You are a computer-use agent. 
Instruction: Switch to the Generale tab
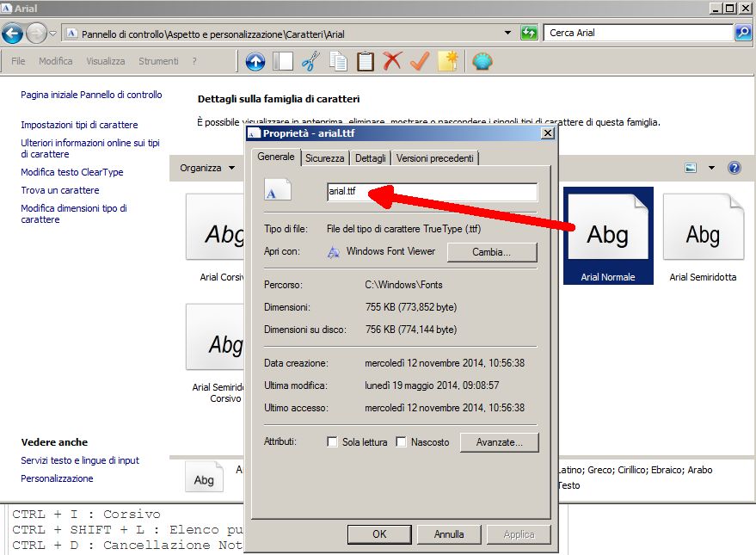click(x=276, y=157)
